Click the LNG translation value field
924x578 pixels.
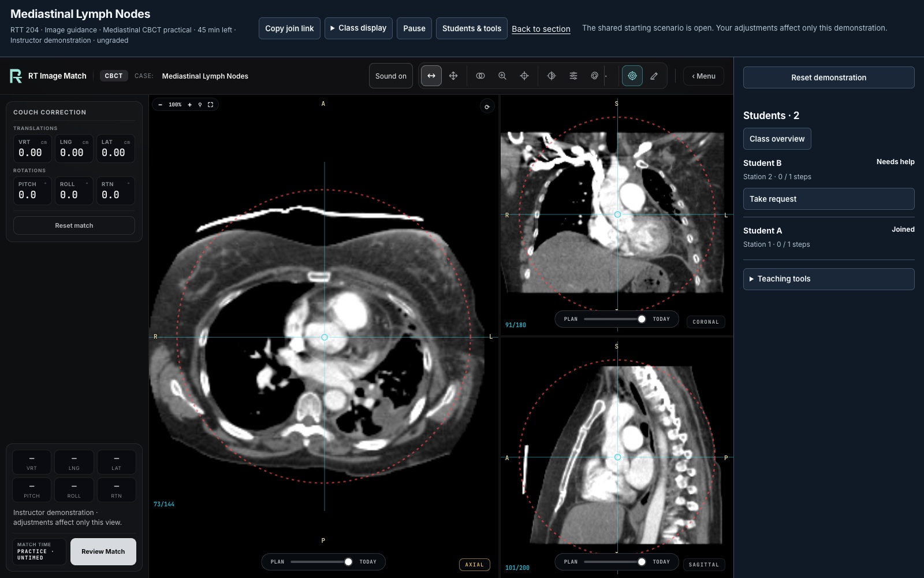pos(74,149)
